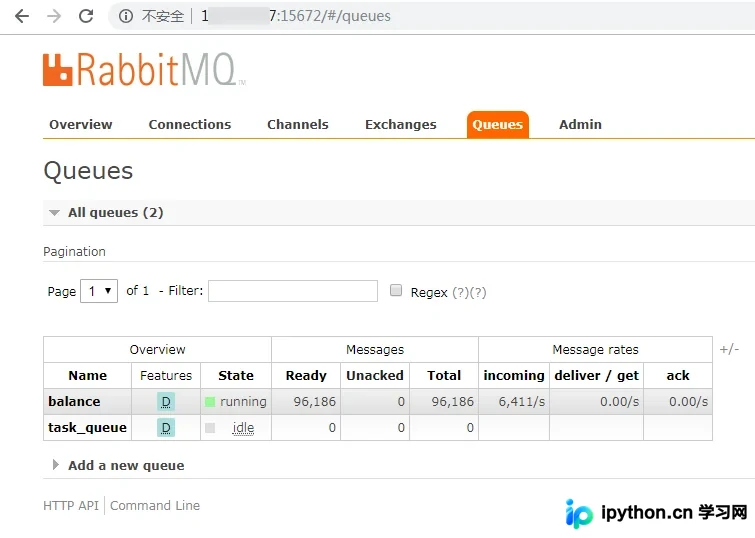Screen dimensions: 755x538
Task: Sort by the deliver / get column header
Action: pos(597,376)
